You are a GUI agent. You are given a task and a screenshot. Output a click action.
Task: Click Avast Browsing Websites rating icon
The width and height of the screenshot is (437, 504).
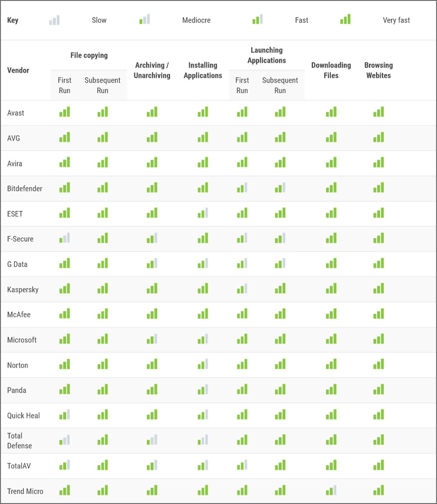point(378,112)
